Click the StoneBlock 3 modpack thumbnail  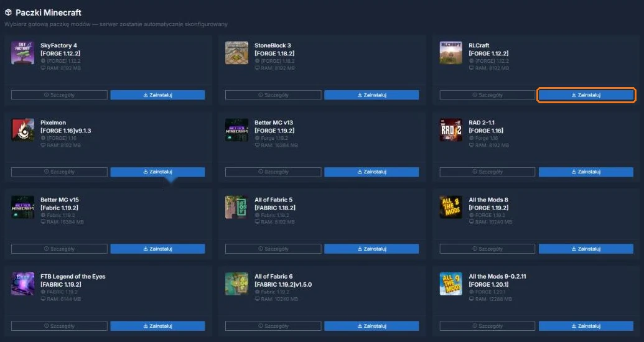236,53
